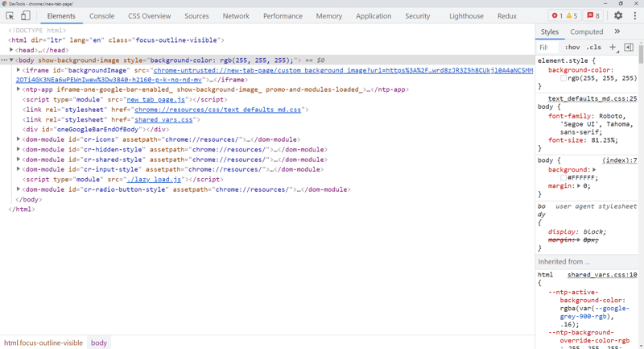Collapse the body element node

tap(11, 60)
